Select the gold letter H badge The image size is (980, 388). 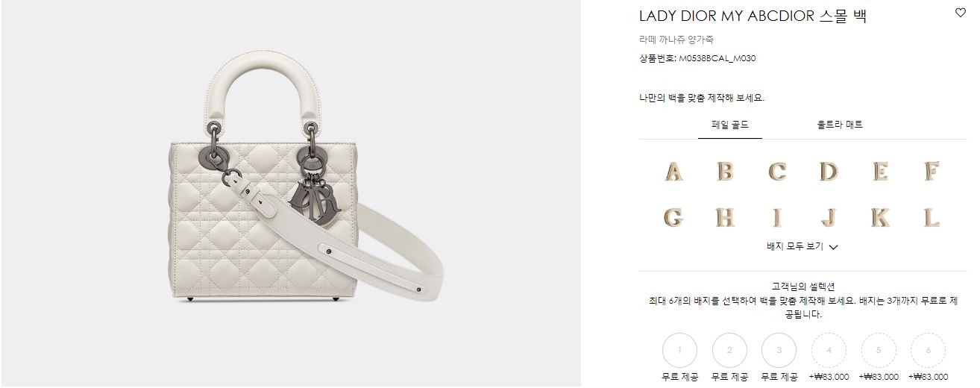click(x=725, y=218)
